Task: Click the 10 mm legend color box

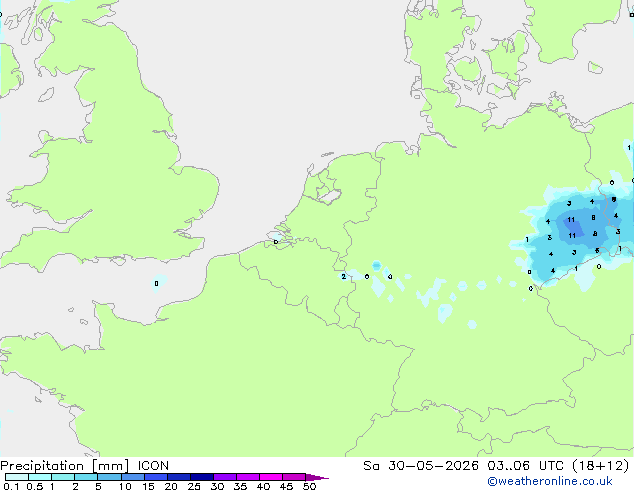Action: click(133, 477)
